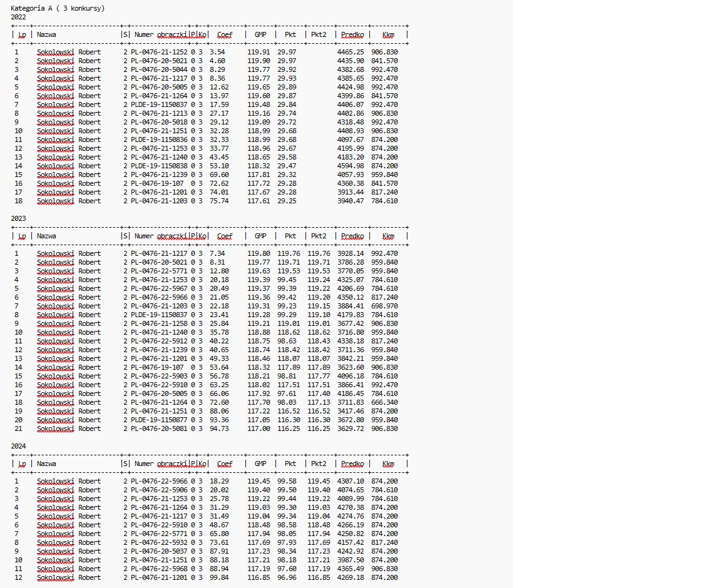Click the 'Numer obraczki' header in 2024 table
The image size is (721, 588).
pyautogui.click(x=161, y=464)
